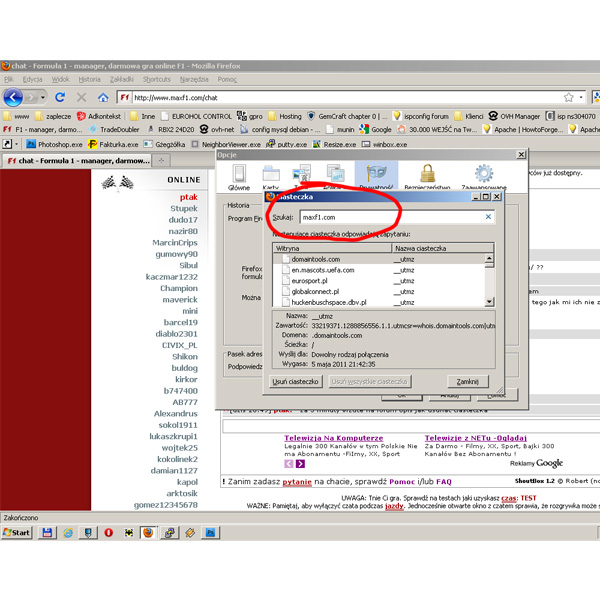Open the Prywatność mask icon panel
The height and width of the screenshot is (600, 600).
tap(377, 176)
